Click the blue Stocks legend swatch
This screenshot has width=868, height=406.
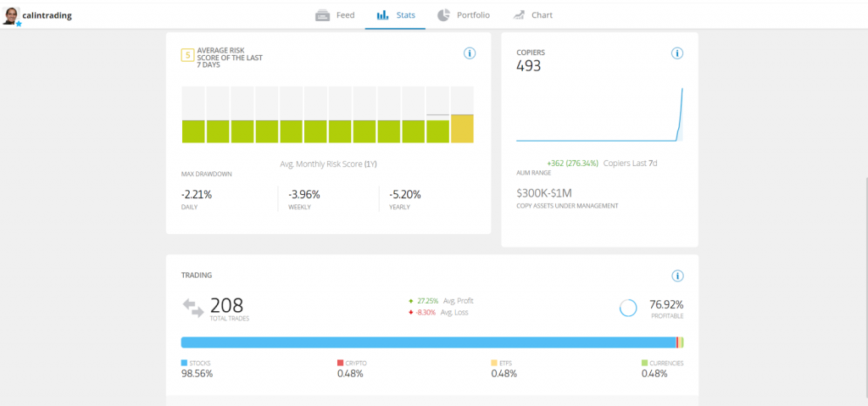pyautogui.click(x=185, y=363)
